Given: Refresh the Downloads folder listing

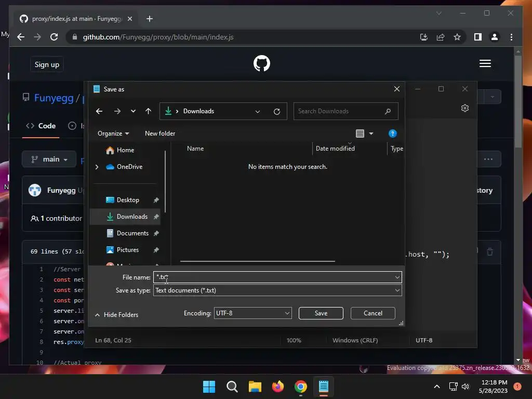Looking at the screenshot, I should (277, 111).
